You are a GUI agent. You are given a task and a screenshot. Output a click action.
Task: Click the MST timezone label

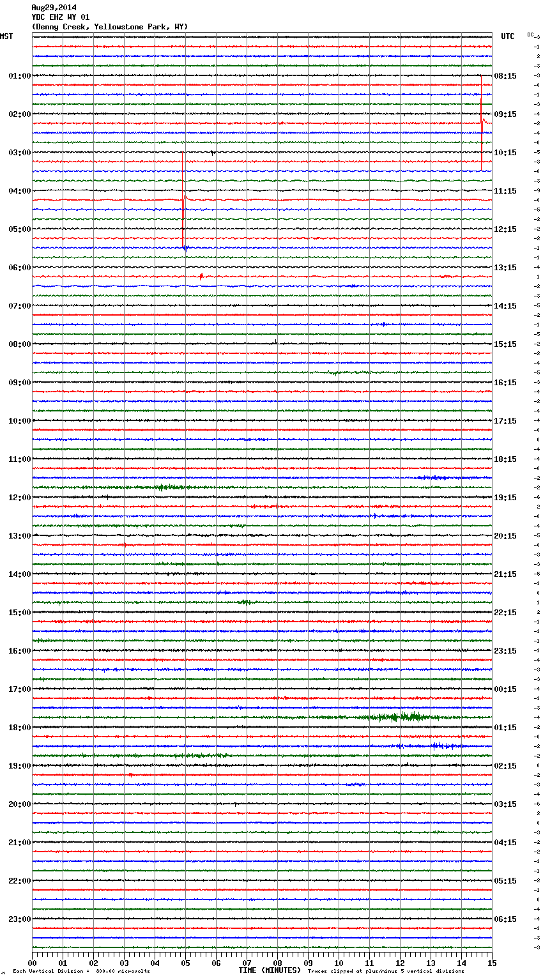(x=6, y=36)
